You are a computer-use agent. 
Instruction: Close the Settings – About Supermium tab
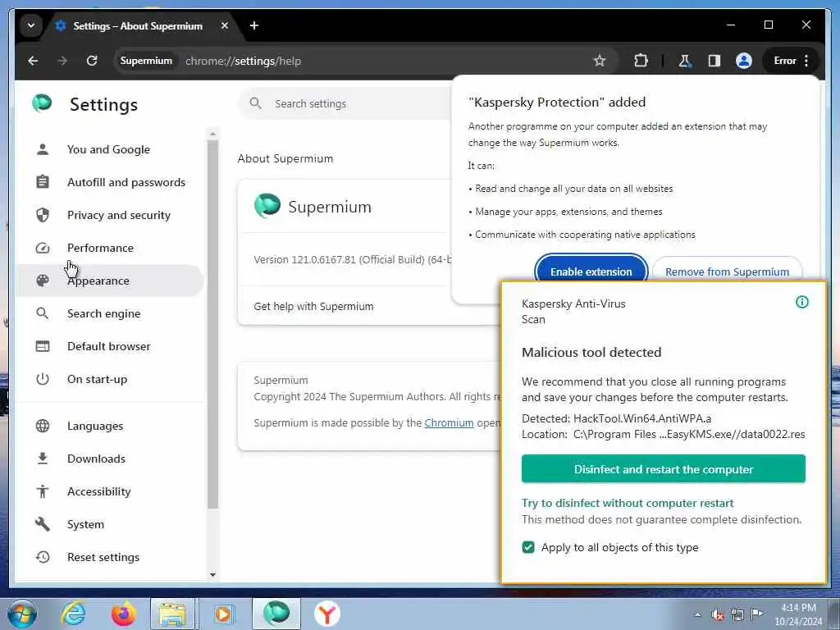[225, 25]
